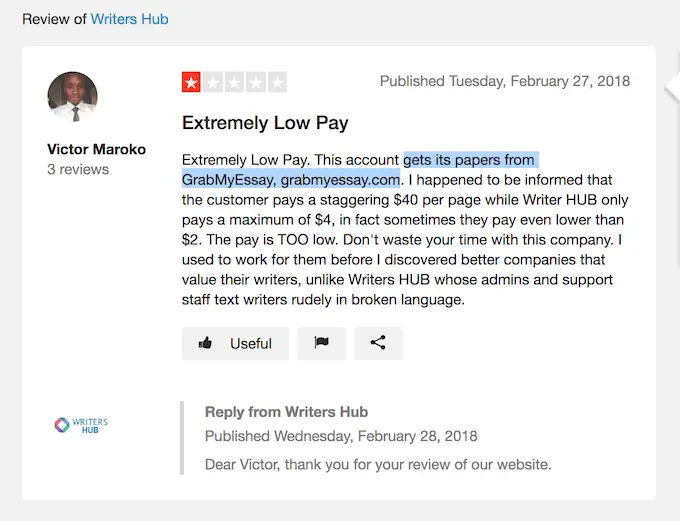The height and width of the screenshot is (521, 680).
Task: Click the "Reply from Writers Hub" heading
Action: [x=286, y=412]
